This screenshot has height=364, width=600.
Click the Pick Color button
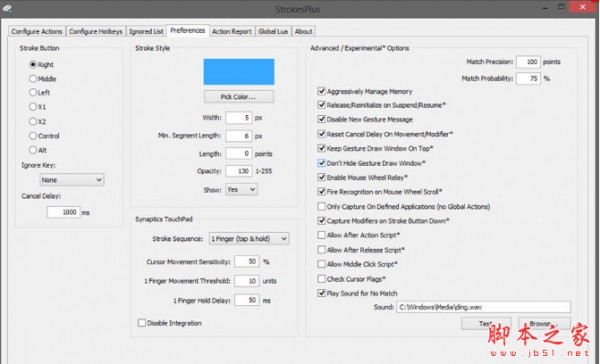(x=239, y=97)
